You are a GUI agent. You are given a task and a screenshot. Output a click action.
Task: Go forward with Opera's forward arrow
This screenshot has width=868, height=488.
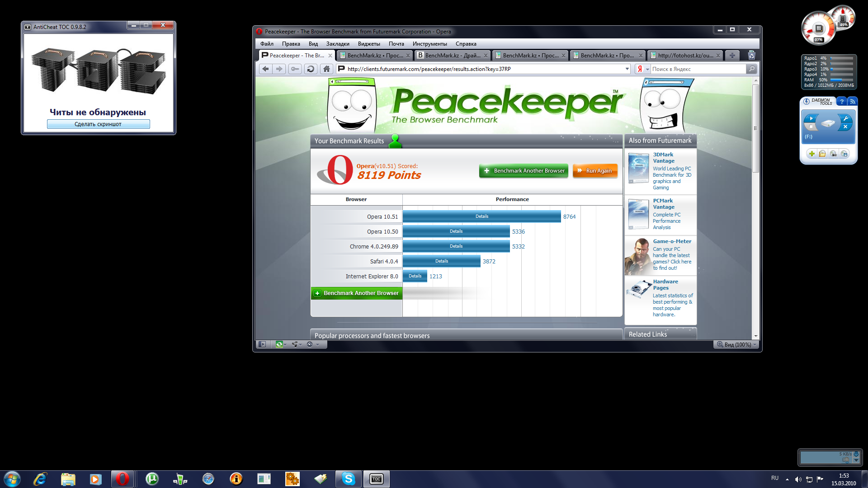click(x=279, y=69)
